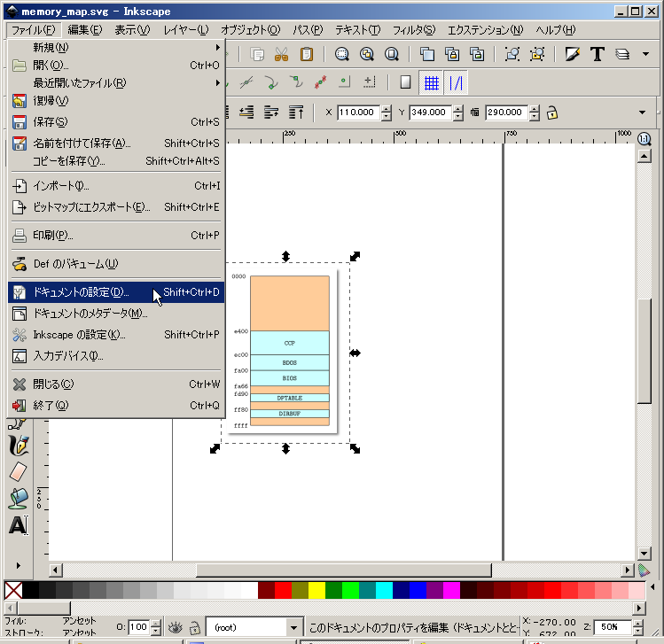The image size is (664, 644).
Task: Click 閉じる menu entry
Action: coord(116,384)
